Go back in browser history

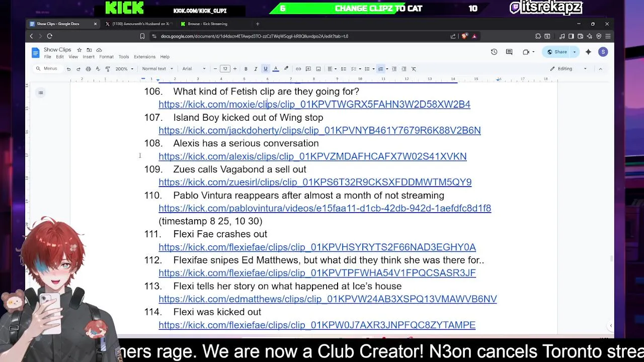click(x=31, y=36)
